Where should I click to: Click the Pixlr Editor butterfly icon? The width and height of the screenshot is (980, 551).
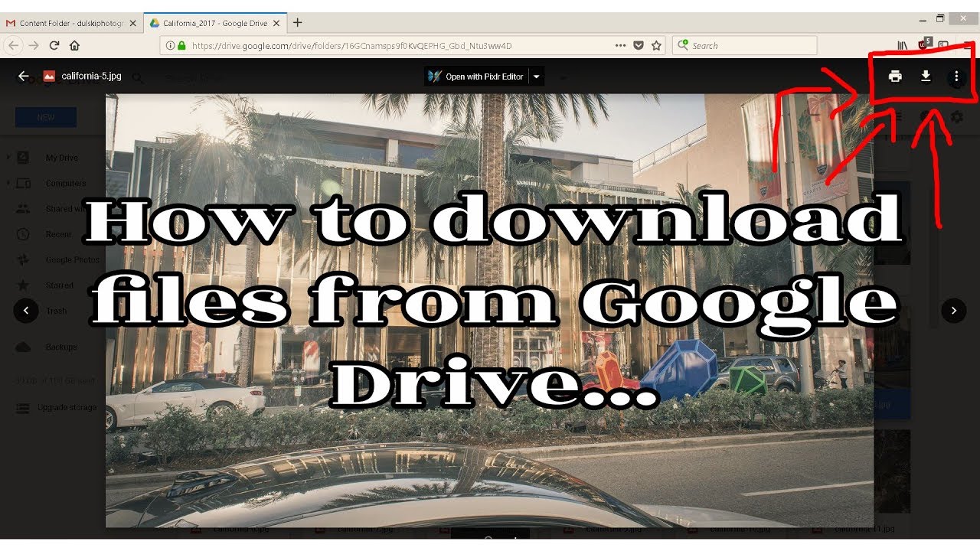tap(434, 77)
